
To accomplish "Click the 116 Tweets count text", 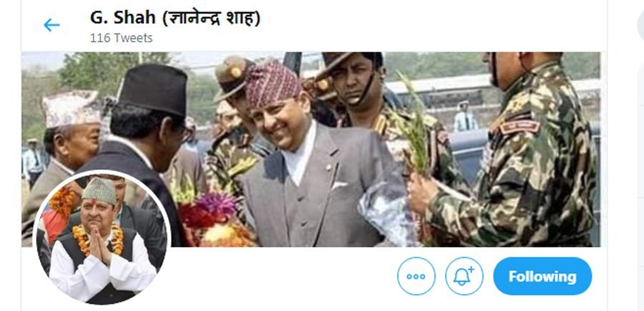I will tap(121, 38).
